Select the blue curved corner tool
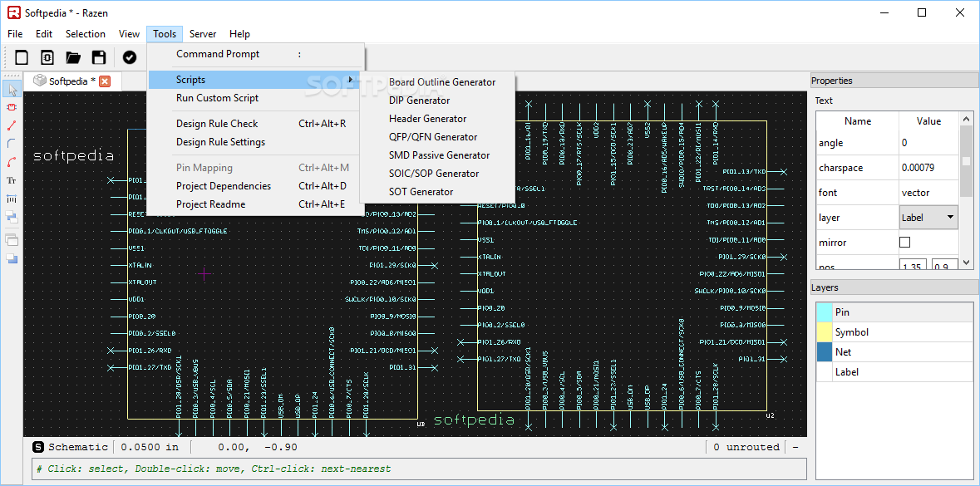This screenshot has width=980, height=486. coord(12,144)
